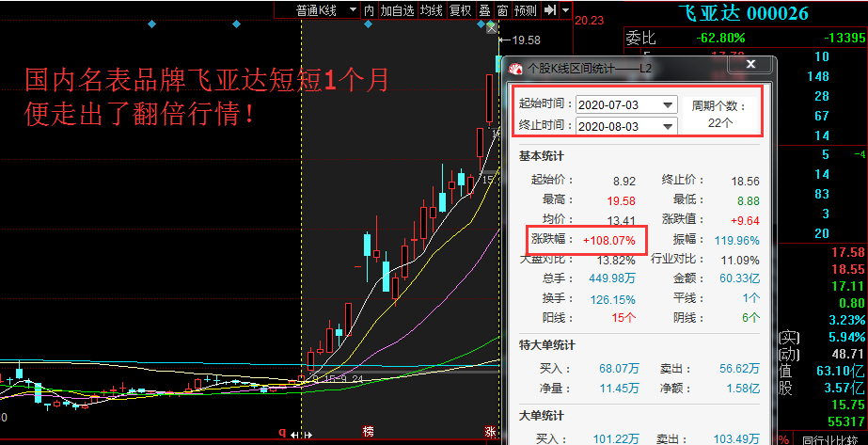
Task: Click the red q marker at chart bottom
Action: [x=282, y=432]
